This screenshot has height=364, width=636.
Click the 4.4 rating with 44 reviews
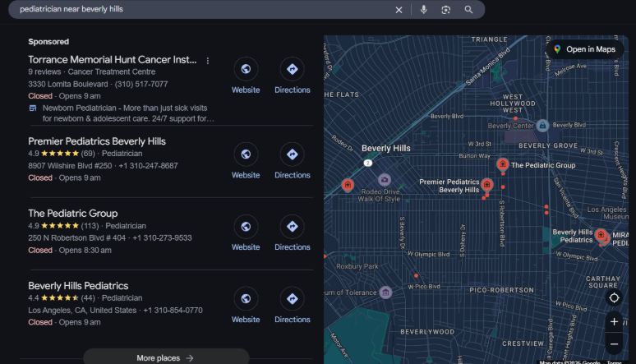pos(62,297)
